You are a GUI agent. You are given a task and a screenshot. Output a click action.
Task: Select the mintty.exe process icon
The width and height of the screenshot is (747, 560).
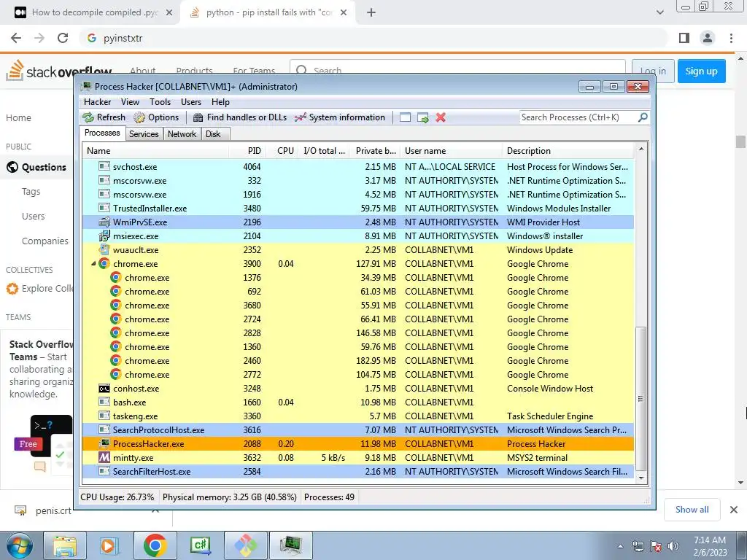(x=104, y=458)
